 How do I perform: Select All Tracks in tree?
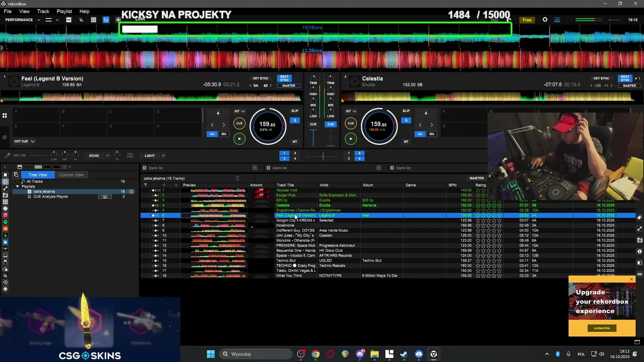tap(34, 182)
